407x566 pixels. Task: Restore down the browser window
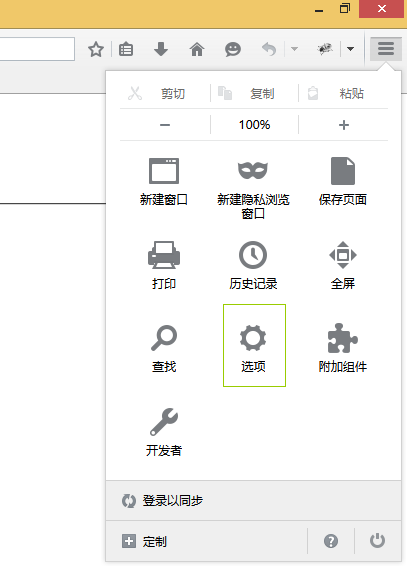(x=345, y=8)
